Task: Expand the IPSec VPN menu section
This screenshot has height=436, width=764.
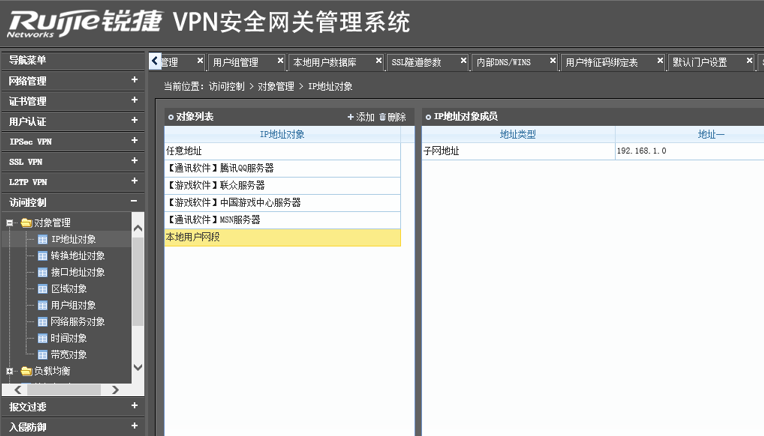Action: (x=134, y=142)
